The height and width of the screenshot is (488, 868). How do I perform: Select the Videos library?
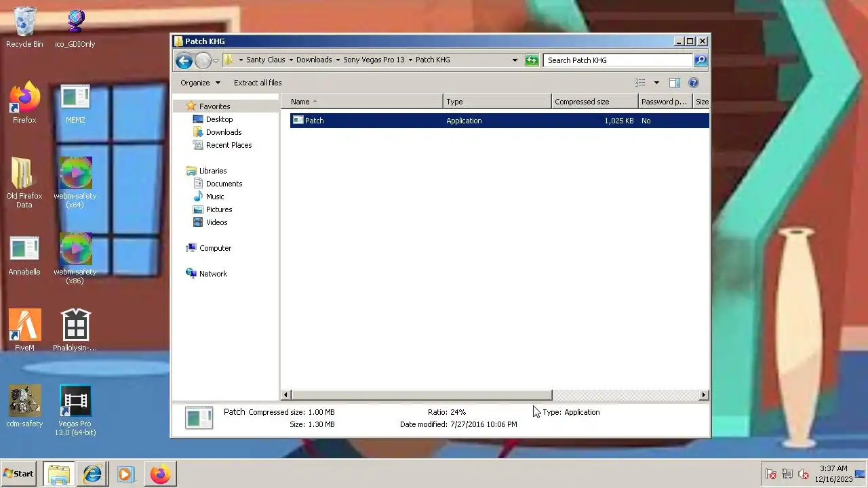click(216, 222)
